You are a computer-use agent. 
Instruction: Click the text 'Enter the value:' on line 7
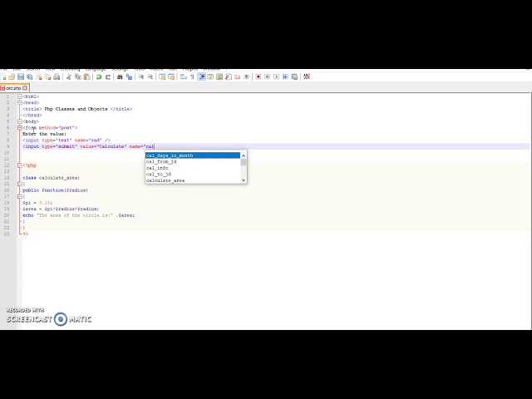(44, 134)
